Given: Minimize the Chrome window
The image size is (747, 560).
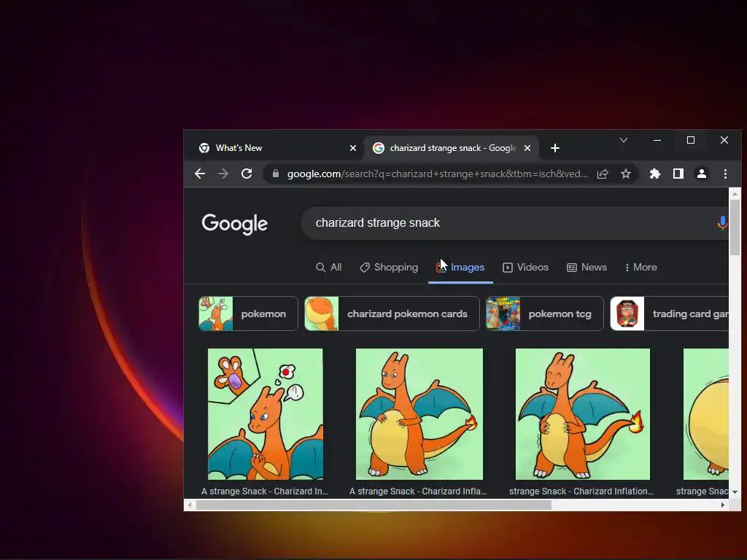Looking at the screenshot, I should coord(657,140).
